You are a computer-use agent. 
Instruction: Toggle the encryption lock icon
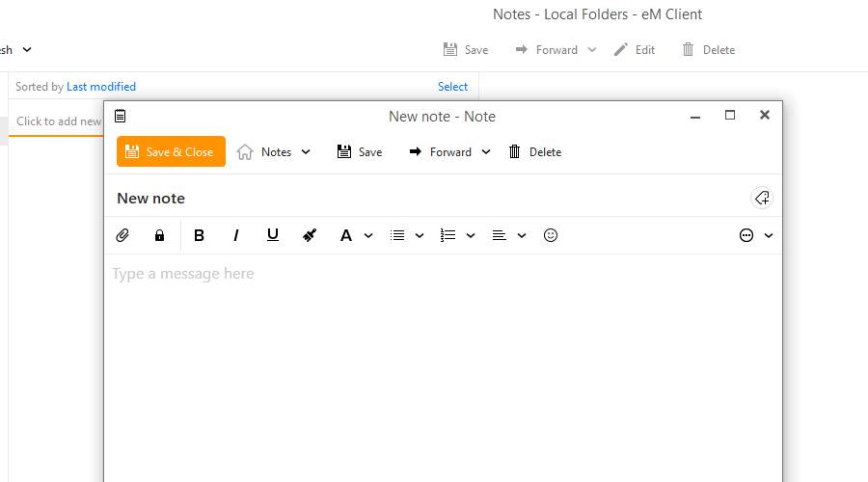point(159,236)
